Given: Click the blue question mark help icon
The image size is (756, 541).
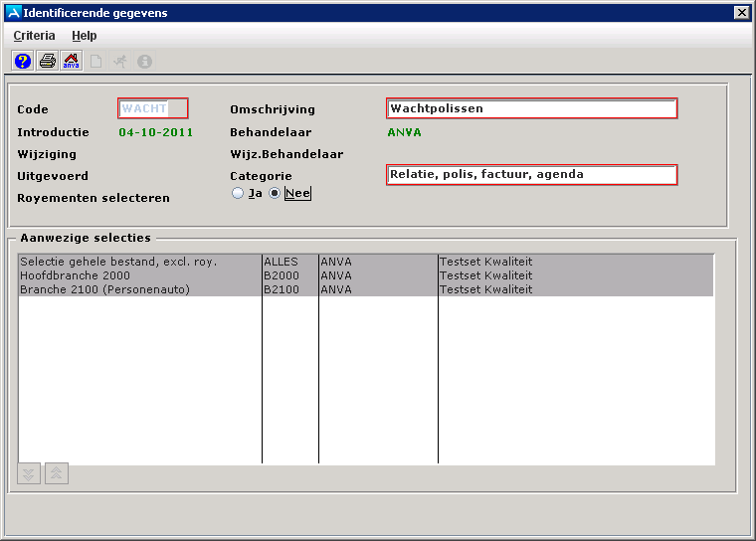Looking at the screenshot, I should (23, 61).
